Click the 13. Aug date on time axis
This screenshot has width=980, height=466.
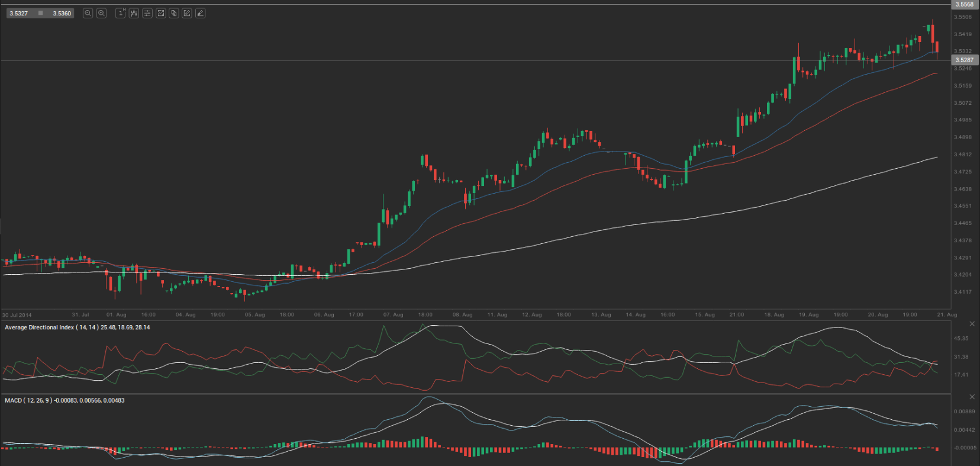601,315
